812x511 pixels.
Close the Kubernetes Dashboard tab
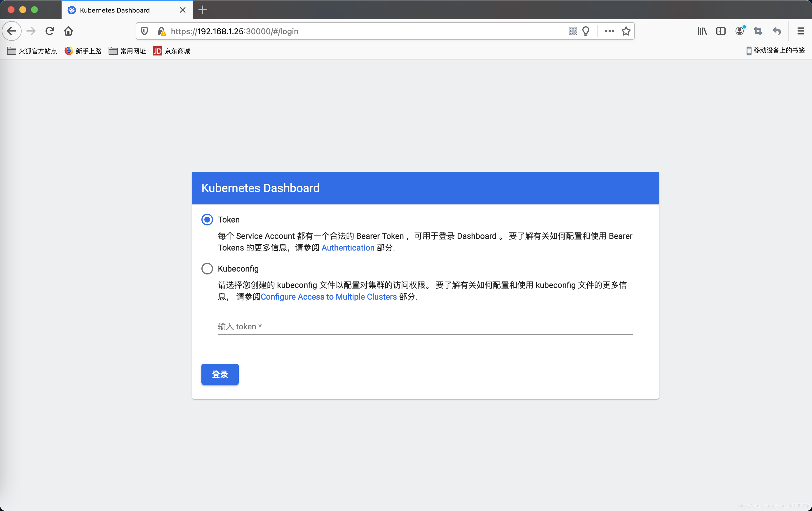click(x=183, y=10)
